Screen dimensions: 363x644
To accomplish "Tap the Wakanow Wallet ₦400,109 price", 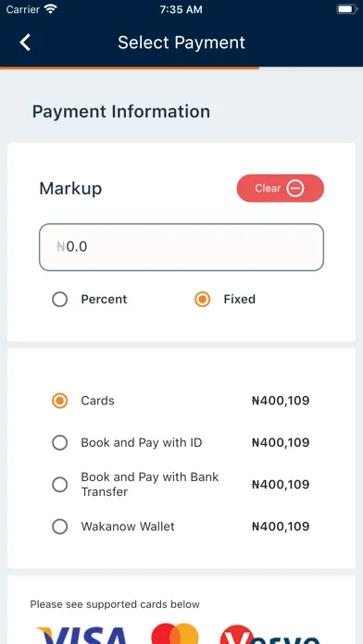I will pos(281,526).
